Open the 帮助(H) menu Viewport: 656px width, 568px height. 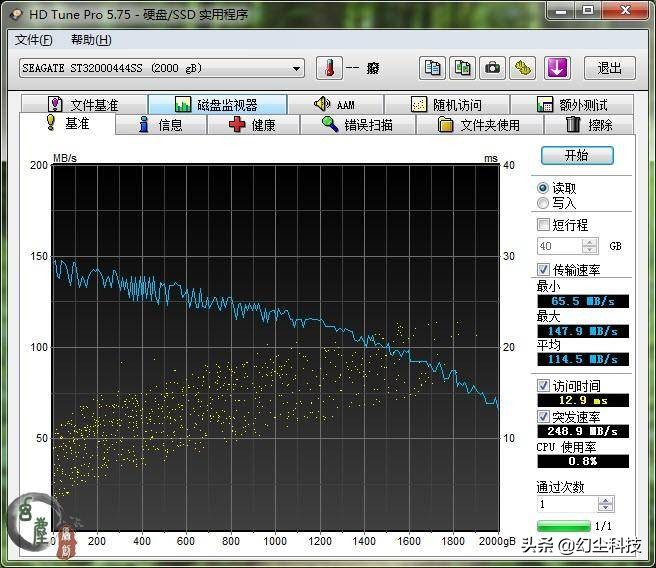(x=91, y=40)
